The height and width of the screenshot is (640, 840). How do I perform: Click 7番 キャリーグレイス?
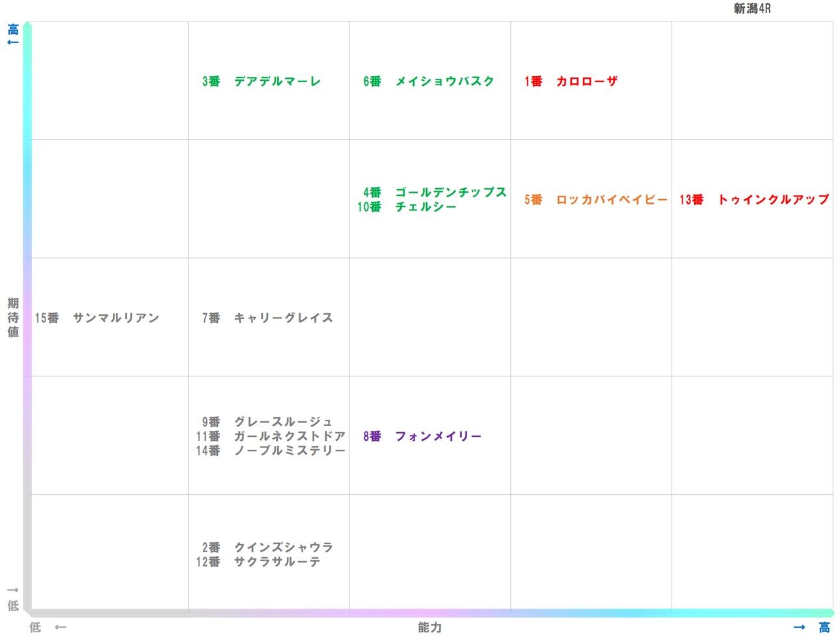click(267, 318)
